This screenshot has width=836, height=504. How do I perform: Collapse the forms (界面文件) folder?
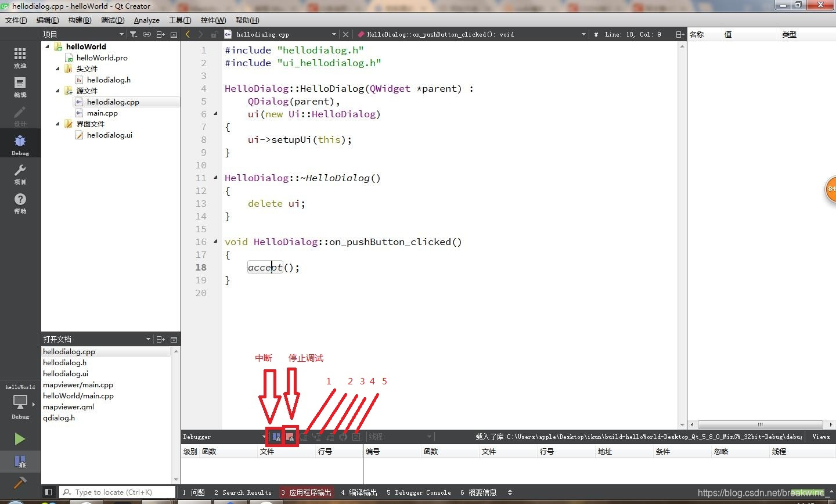[x=58, y=124]
